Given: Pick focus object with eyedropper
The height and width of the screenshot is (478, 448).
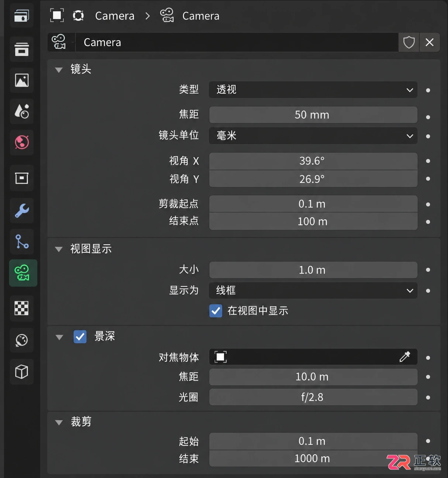Looking at the screenshot, I should tap(405, 357).
